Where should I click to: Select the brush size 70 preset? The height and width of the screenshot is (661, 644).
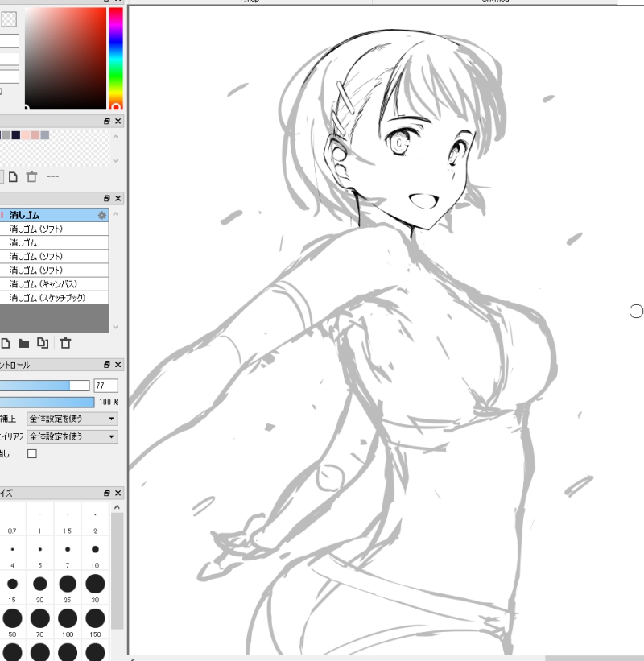40,622
